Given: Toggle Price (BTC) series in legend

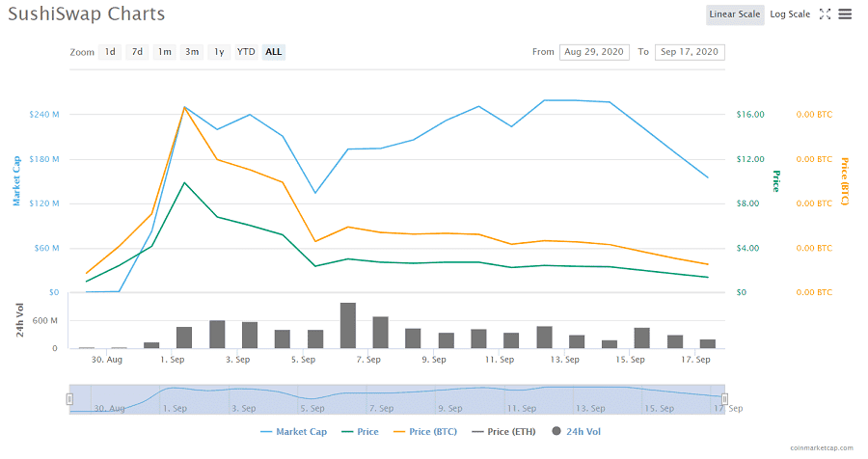Looking at the screenshot, I should [x=425, y=432].
